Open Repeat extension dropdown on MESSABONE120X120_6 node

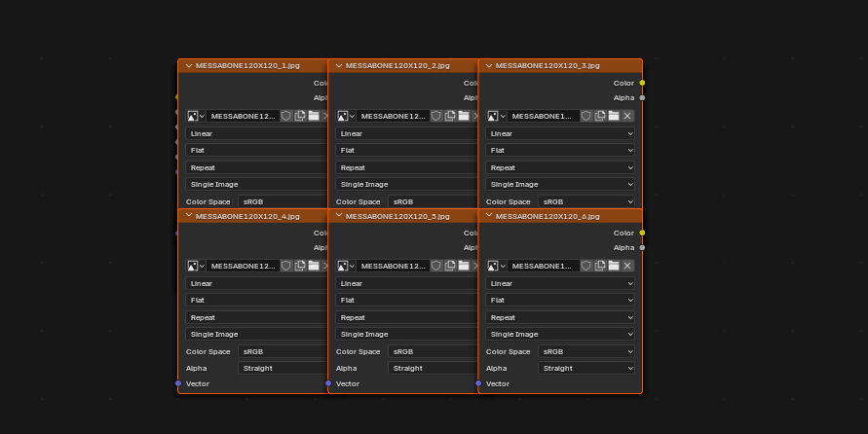click(x=559, y=318)
